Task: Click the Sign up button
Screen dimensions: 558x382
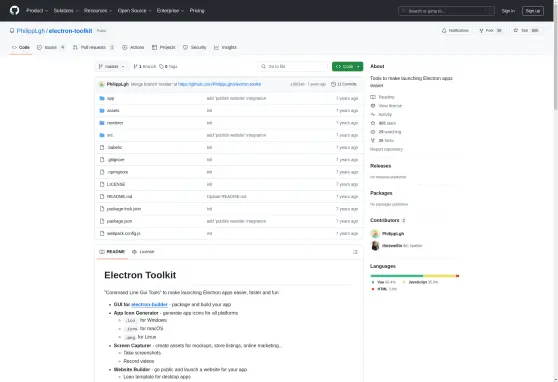Action: click(532, 11)
